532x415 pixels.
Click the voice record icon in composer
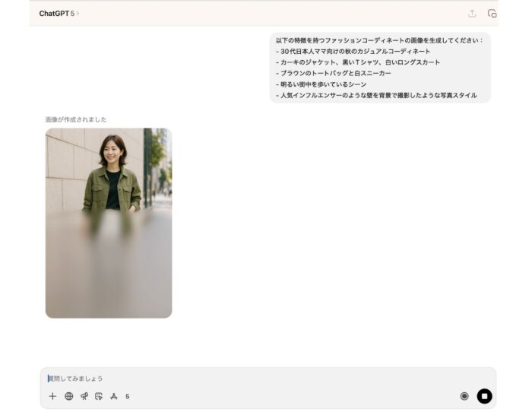pyautogui.click(x=464, y=396)
